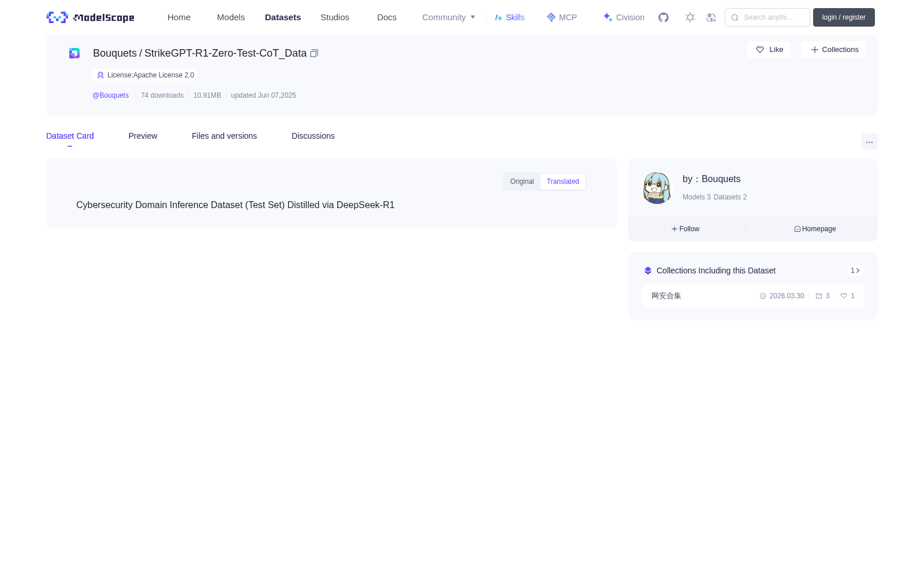Click the plus icon on Follow
This screenshot has width=924, height=578.
click(675, 229)
